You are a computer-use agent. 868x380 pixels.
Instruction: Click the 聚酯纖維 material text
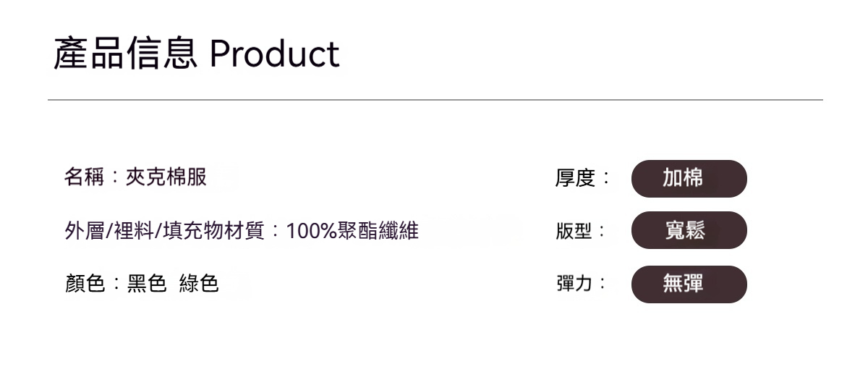(x=378, y=232)
